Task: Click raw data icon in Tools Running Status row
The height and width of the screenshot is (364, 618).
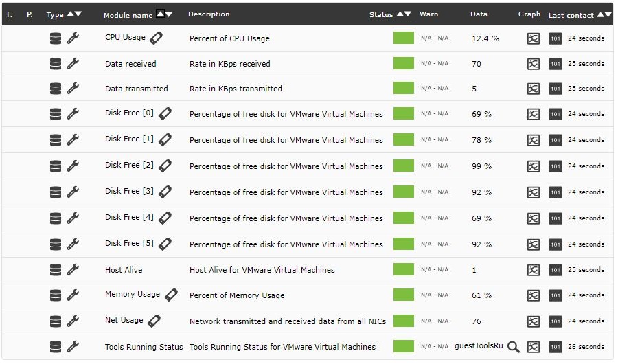Action: click(x=556, y=347)
